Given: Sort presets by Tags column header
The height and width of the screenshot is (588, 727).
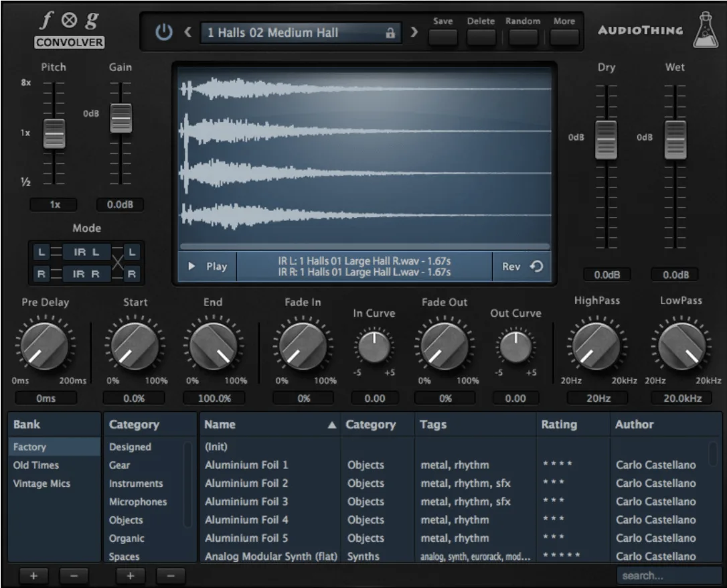Looking at the screenshot, I should (476, 425).
